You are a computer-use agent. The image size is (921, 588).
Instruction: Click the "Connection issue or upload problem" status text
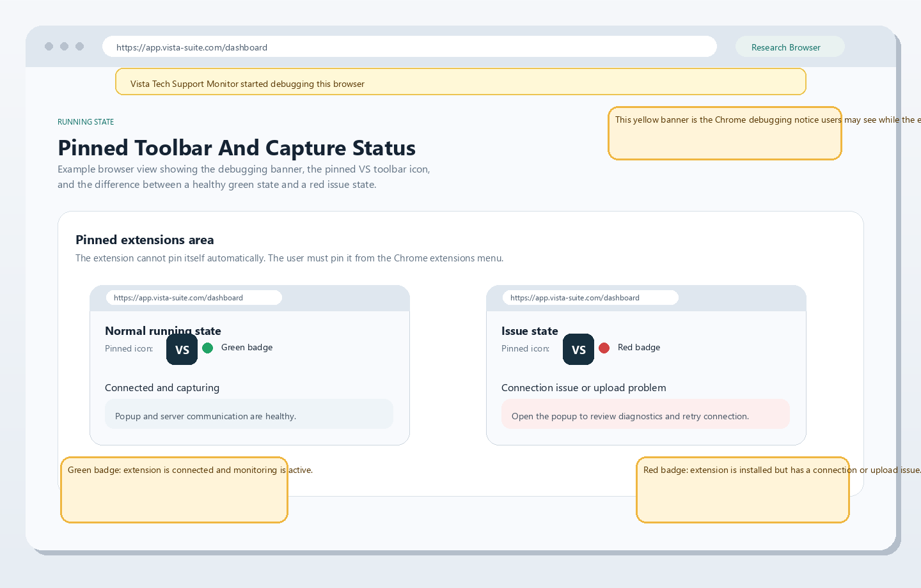(584, 388)
